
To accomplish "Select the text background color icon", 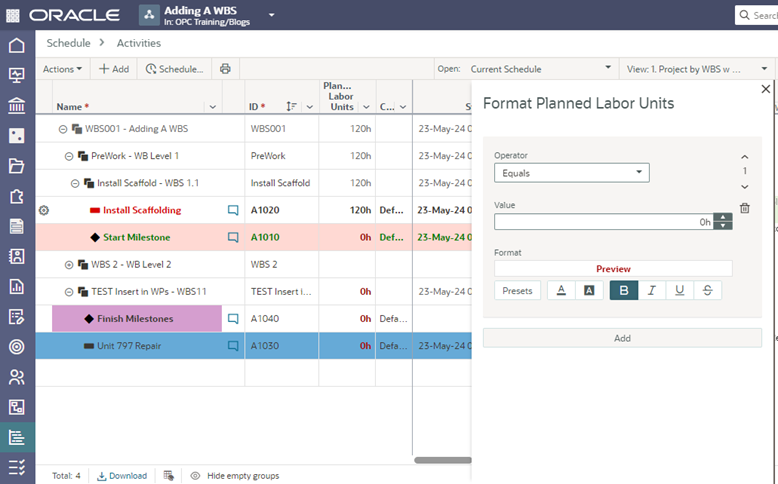I will tap(589, 290).
